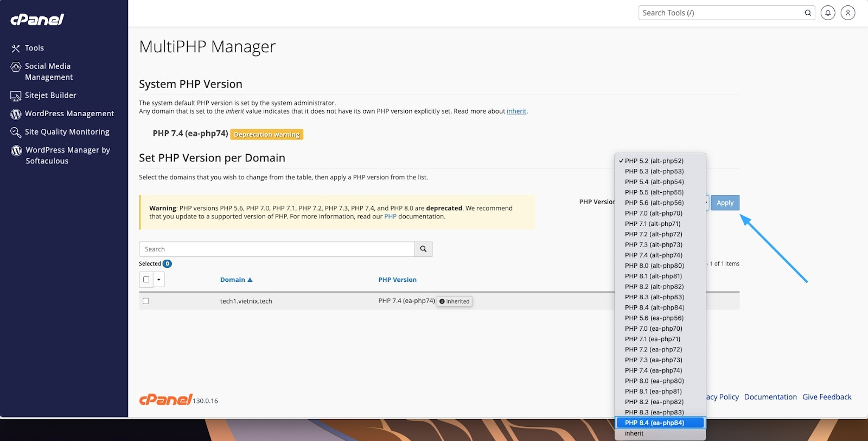Choose PHP 7.1 (alt-php71) option

point(660,224)
